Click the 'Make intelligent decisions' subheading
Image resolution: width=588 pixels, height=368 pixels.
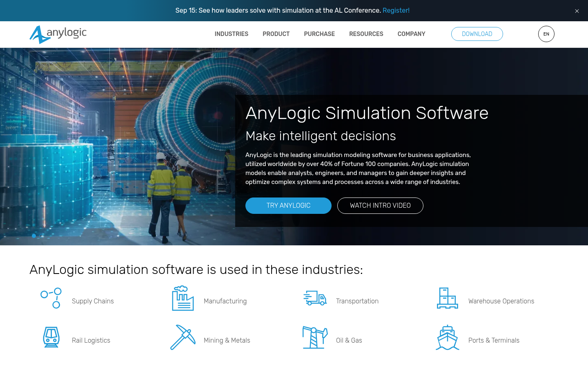coord(321,136)
